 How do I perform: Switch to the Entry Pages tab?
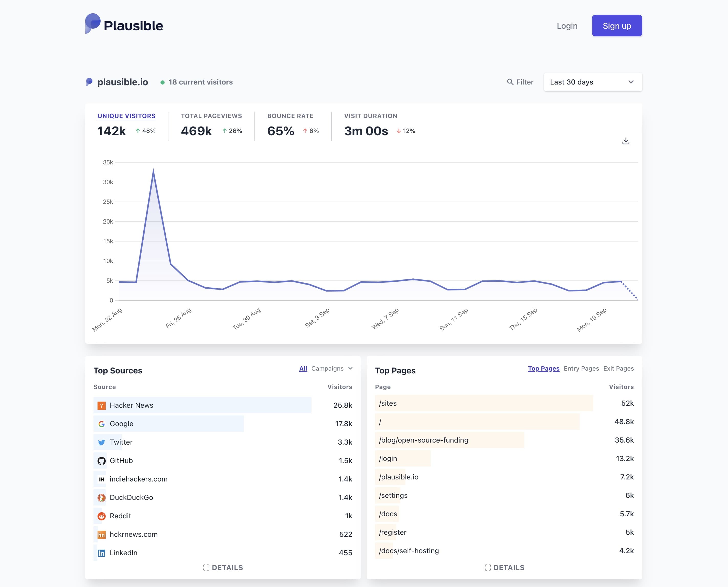pyautogui.click(x=581, y=368)
